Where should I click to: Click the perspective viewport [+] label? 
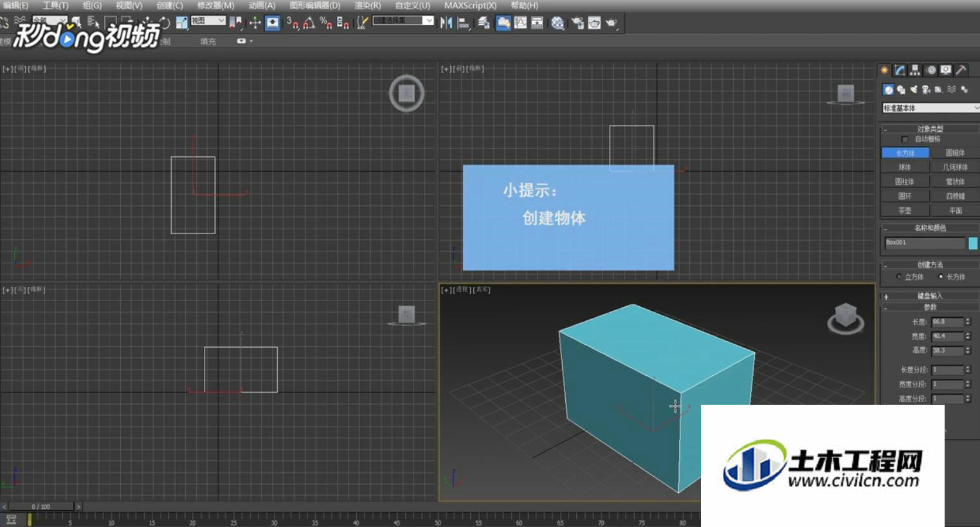[x=446, y=290]
